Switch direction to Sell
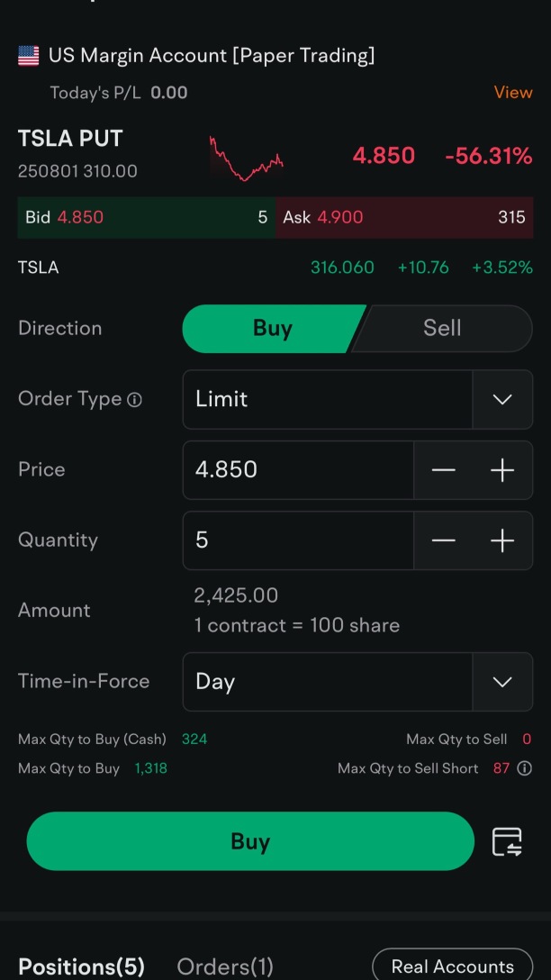 click(x=442, y=329)
